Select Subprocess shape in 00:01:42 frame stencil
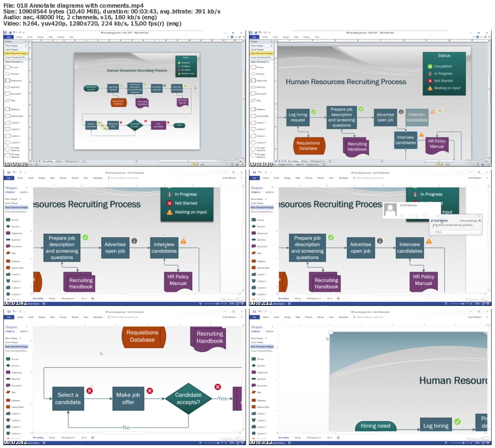 point(14,233)
